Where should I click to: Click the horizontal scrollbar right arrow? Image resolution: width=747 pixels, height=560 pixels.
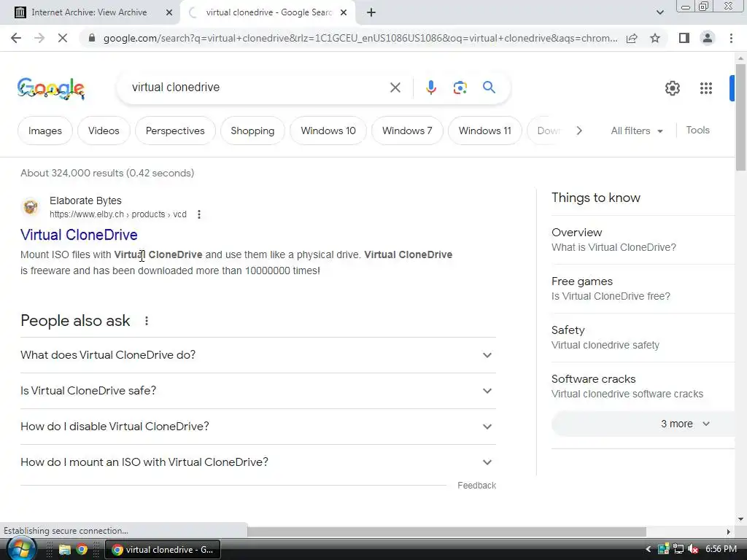click(729, 532)
